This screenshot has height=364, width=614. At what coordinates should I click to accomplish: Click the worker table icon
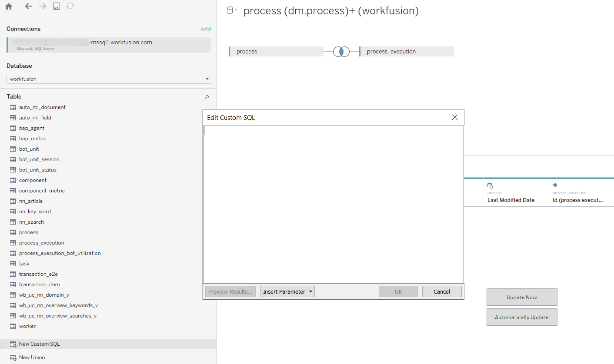13,326
